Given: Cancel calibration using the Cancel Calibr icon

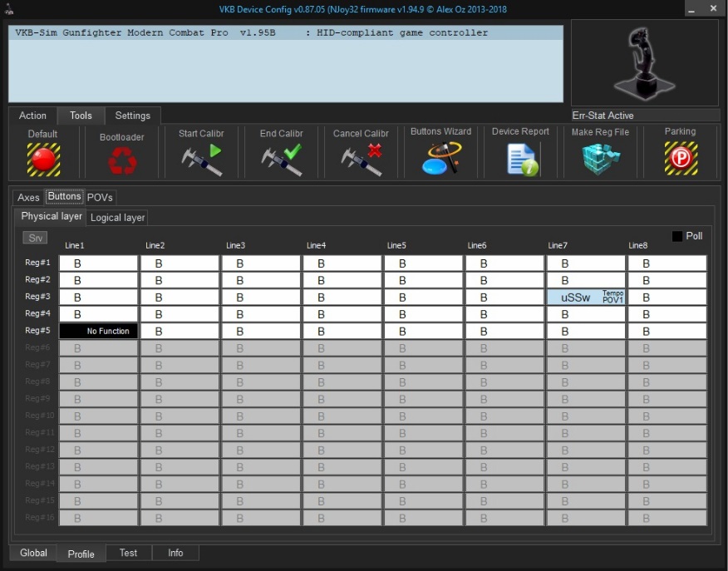Looking at the screenshot, I should coord(361,160).
